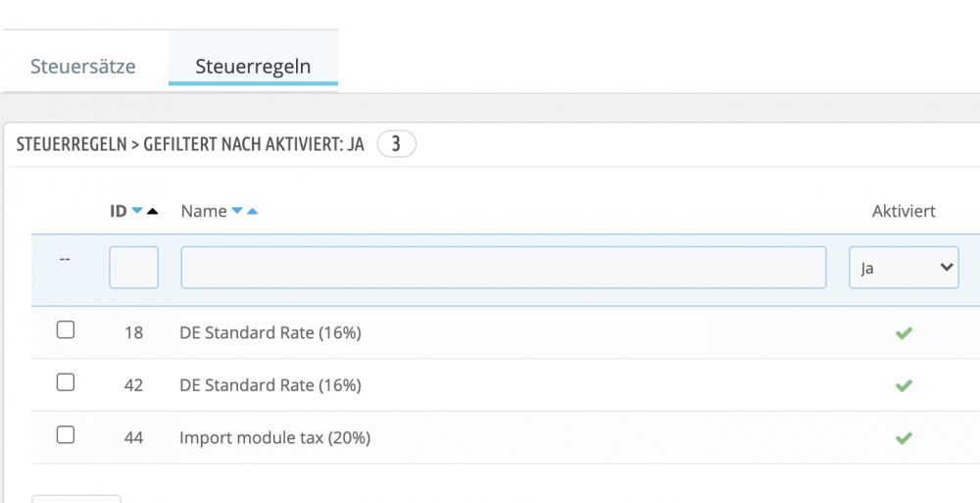Select checkbox for row ID 18
The image size is (980, 503).
coord(66,329)
